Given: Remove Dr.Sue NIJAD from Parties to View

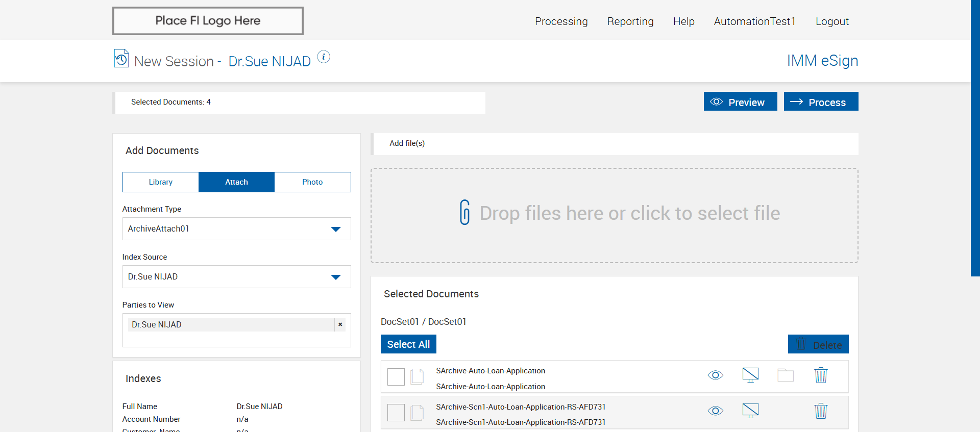Looking at the screenshot, I should tap(340, 324).
